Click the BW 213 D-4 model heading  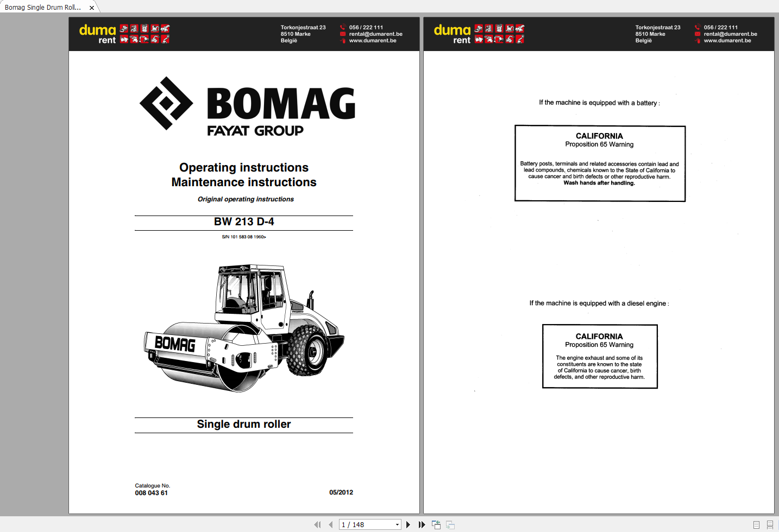(x=244, y=221)
